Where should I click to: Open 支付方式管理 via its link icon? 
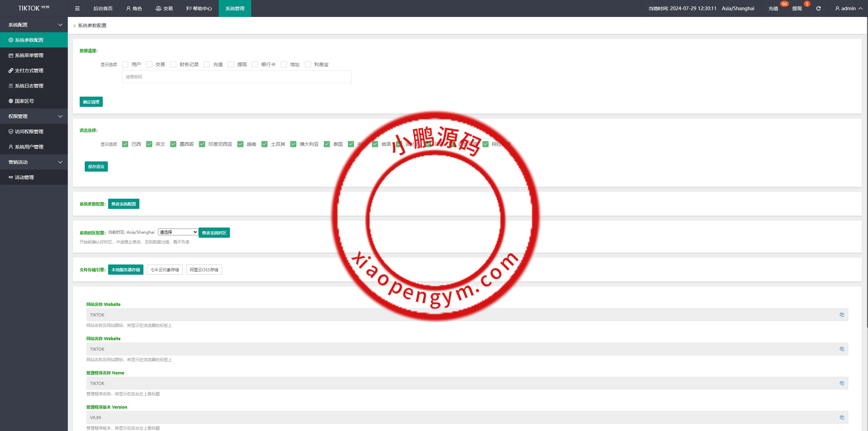11,71
